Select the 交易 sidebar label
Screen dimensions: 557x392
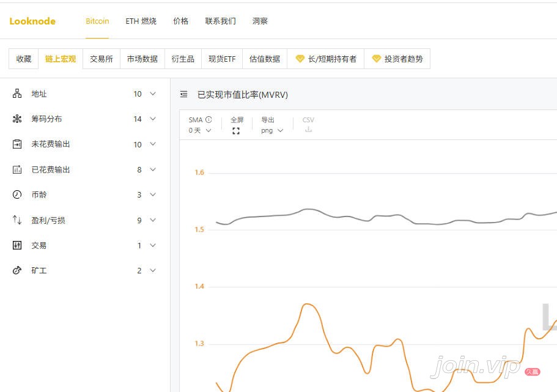pyautogui.click(x=39, y=245)
